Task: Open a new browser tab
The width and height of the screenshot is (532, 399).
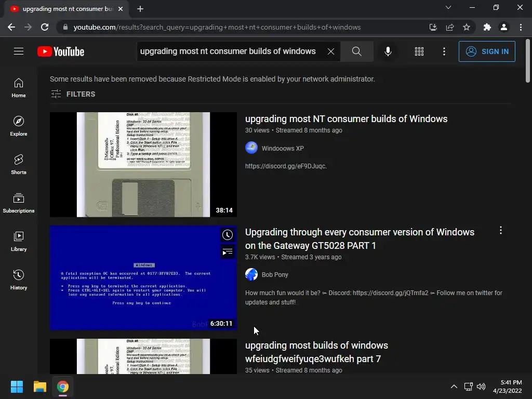Action: coord(140,9)
